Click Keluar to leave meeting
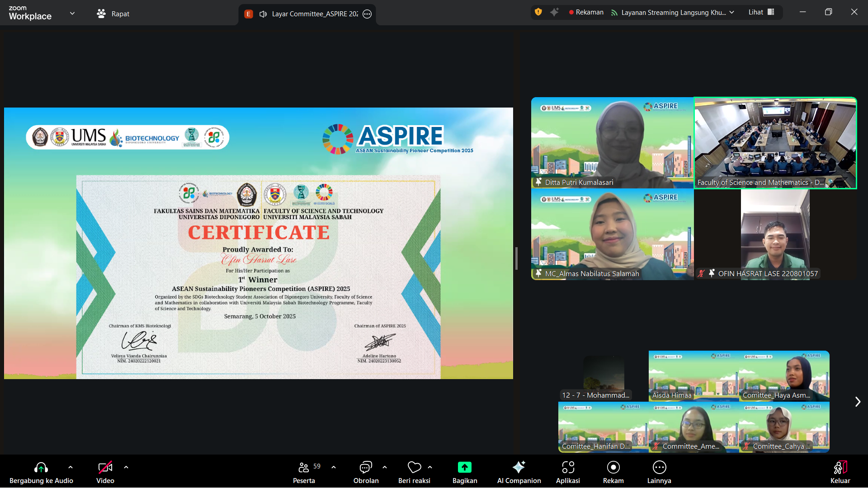Image resolution: width=868 pixels, height=488 pixels. 840,467
